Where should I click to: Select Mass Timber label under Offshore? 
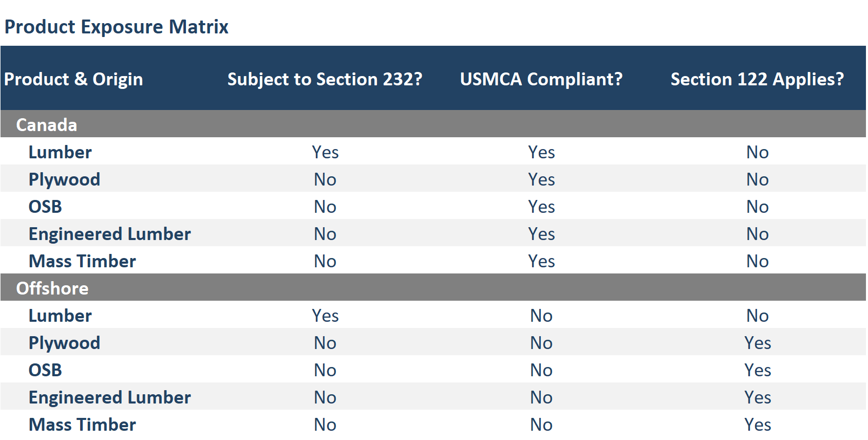(82, 425)
